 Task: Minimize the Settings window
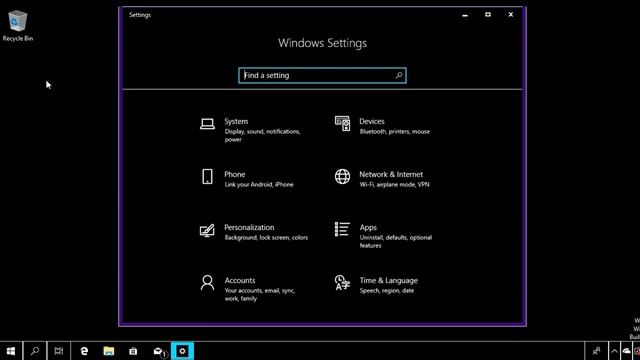point(465,15)
